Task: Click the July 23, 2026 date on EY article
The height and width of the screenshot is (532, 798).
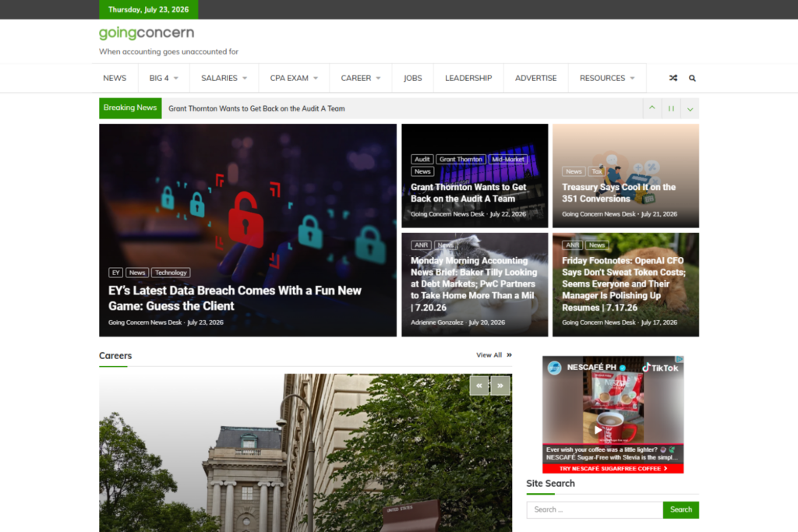Action: pyautogui.click(x=205, y=322)
